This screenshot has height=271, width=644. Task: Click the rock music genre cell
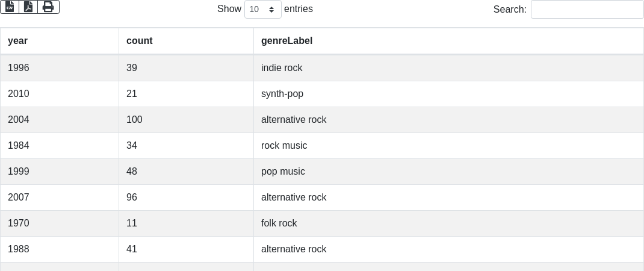pos(284,146)
